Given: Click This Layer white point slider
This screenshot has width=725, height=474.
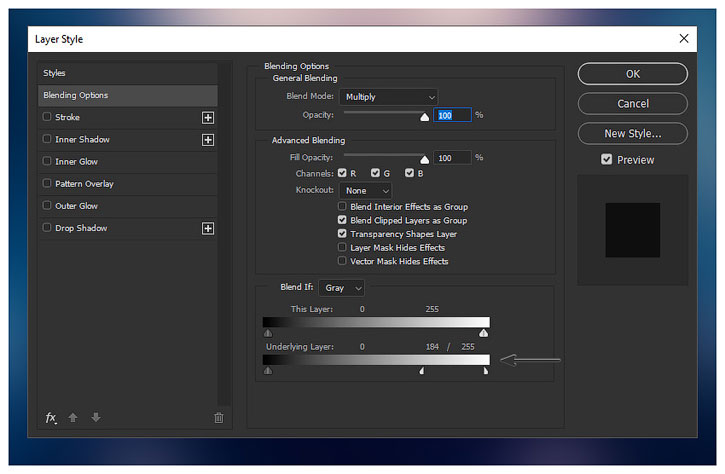Looking at the screenshot, I should (484, 333).
